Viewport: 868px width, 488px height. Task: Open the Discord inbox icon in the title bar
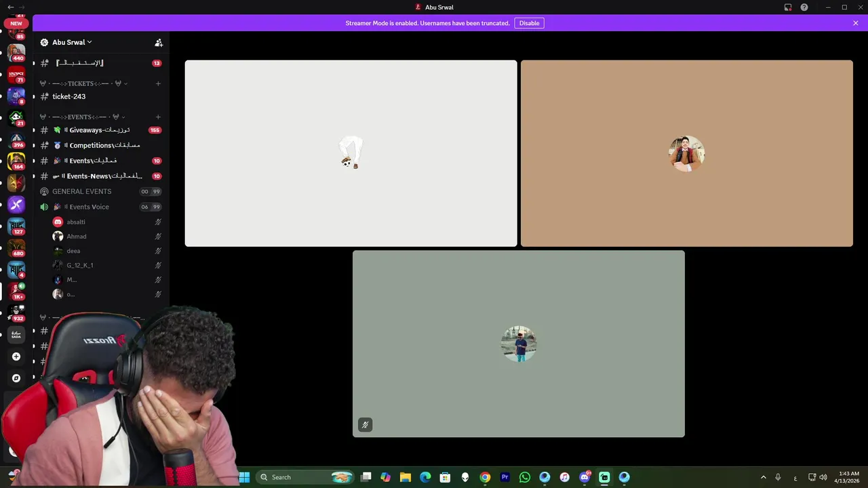point(788,7)
